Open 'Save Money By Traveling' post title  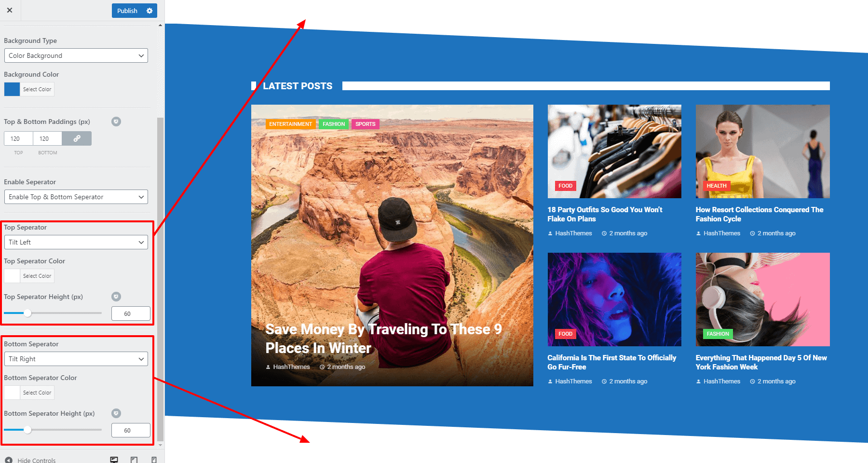click(x=384, y=339)
